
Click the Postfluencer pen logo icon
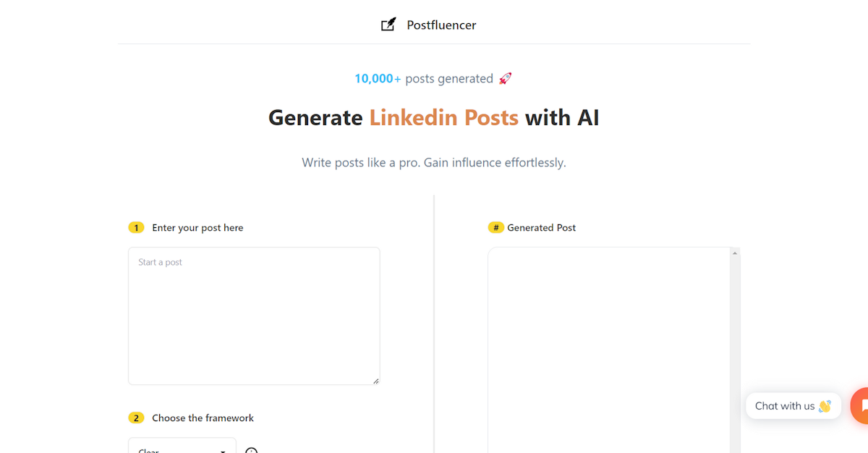(388, 25)
